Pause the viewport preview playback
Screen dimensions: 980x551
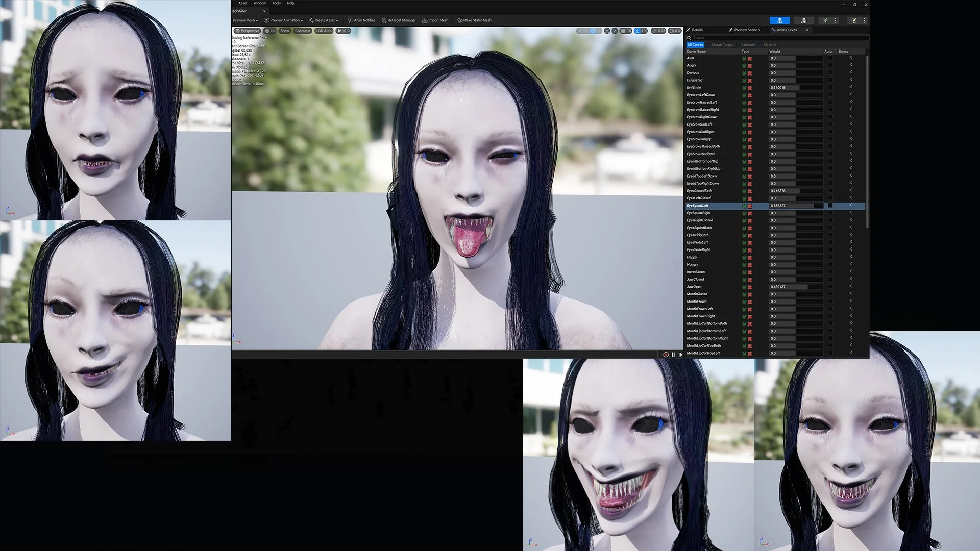pos(673,355)
